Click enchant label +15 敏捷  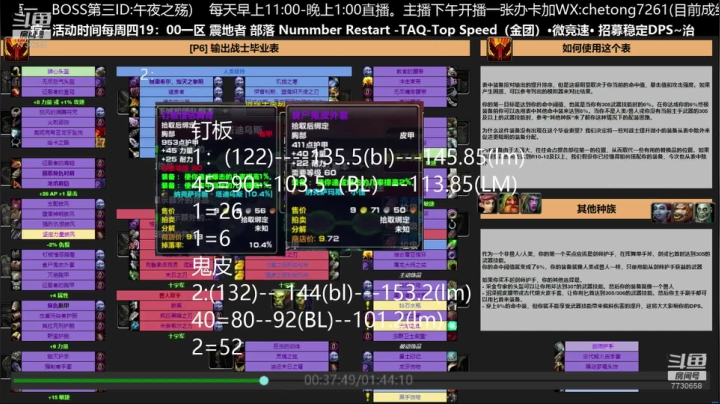58,398
